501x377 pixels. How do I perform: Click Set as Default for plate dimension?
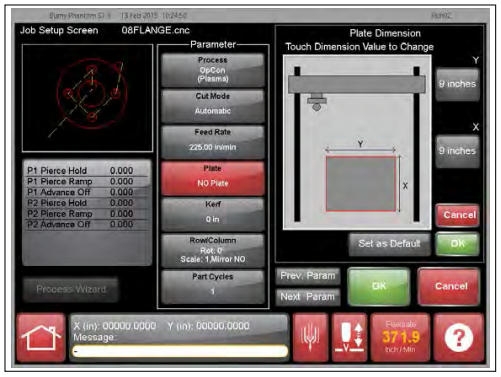click(x=389, y=244)
